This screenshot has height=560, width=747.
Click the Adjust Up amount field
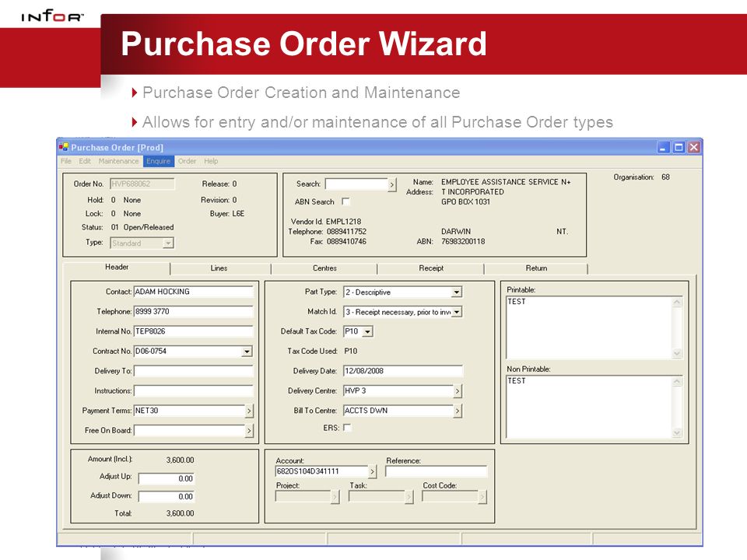[x=167, y=478]
